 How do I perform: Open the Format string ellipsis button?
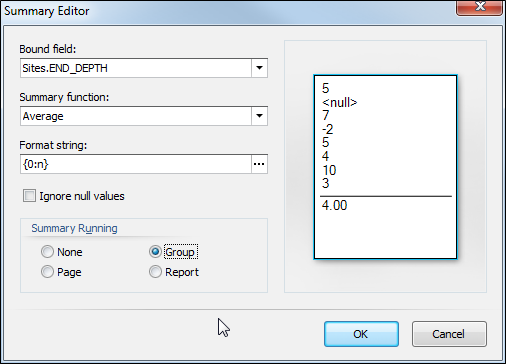259,164
